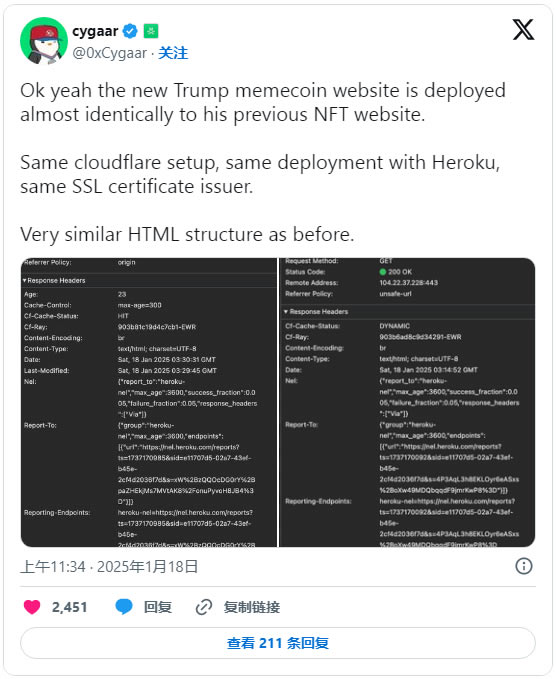
Task: Like the tweet with the heart icon
Action: [x=32, y=607]
